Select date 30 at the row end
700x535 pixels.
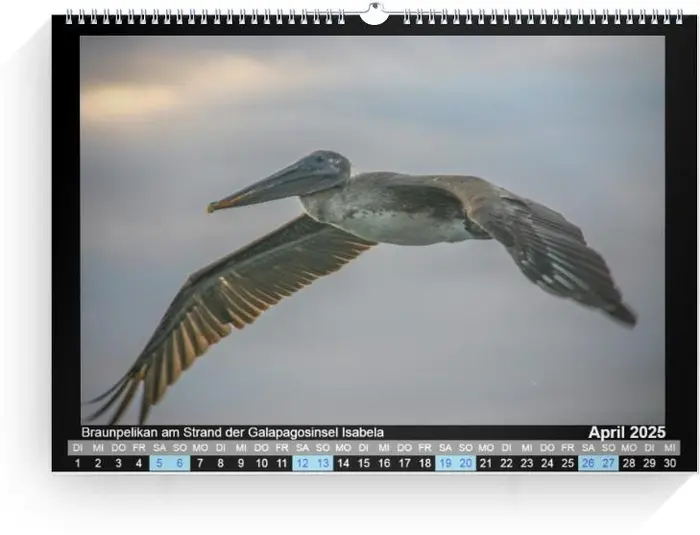(x=670, y=463)
